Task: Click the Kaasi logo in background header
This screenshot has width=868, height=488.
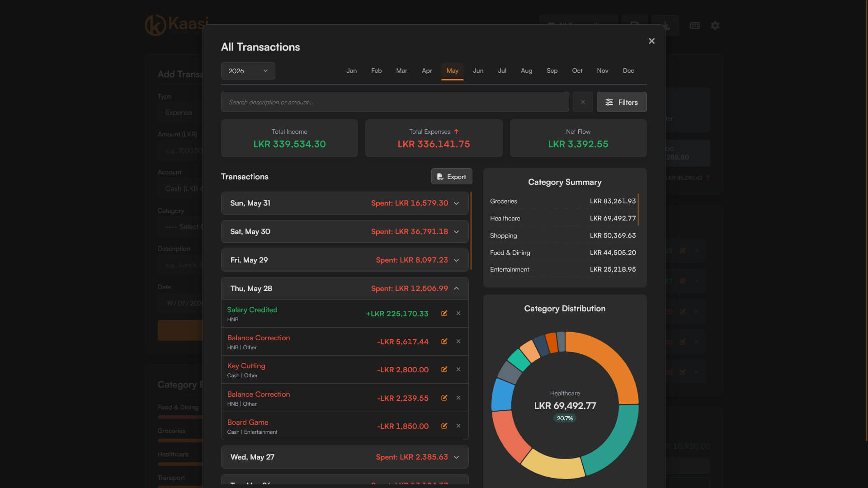Action: [x=176, y=25]
